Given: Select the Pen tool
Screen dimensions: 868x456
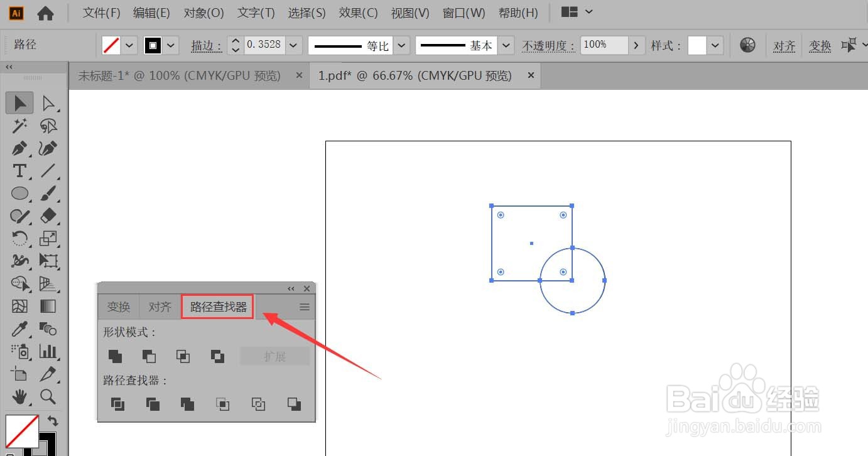Looking at the screenshot, I should pyautogui.click(x=20, y=149).
